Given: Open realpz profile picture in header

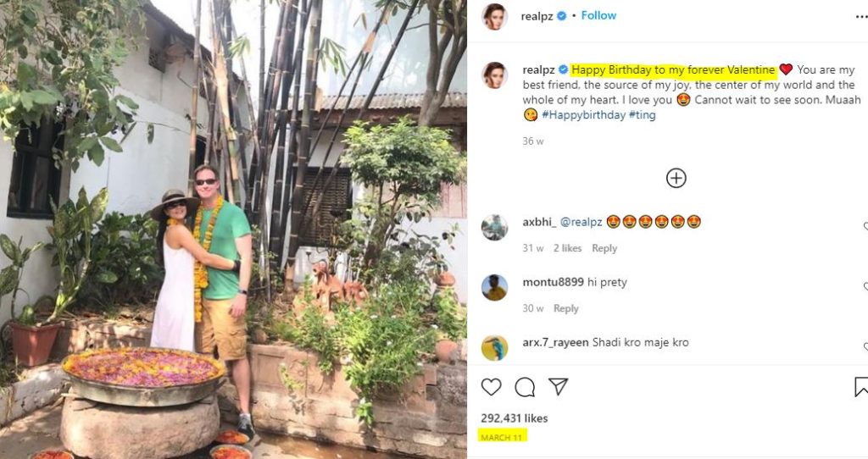Looking at the screenshot, I should [x=494, y=17].
